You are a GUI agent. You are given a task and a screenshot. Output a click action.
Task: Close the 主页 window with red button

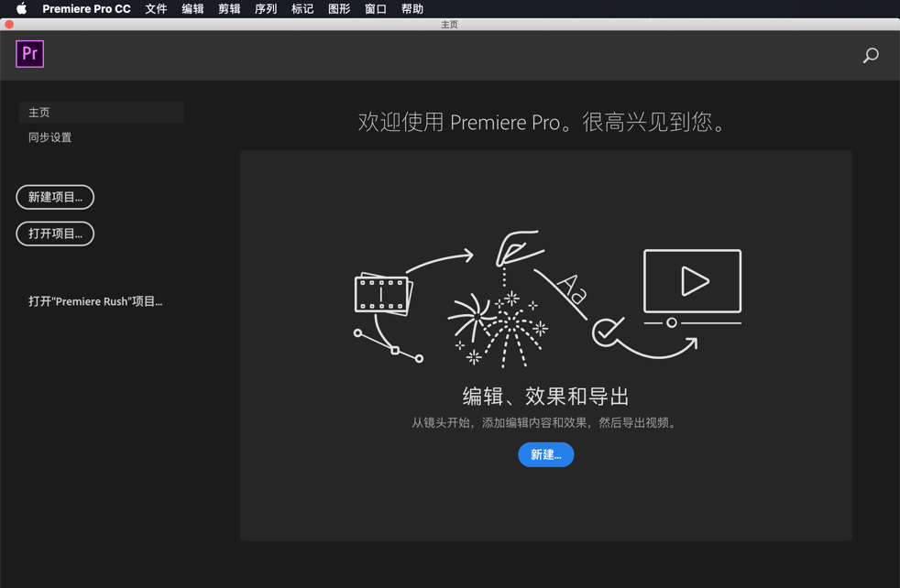pos(9,24)
